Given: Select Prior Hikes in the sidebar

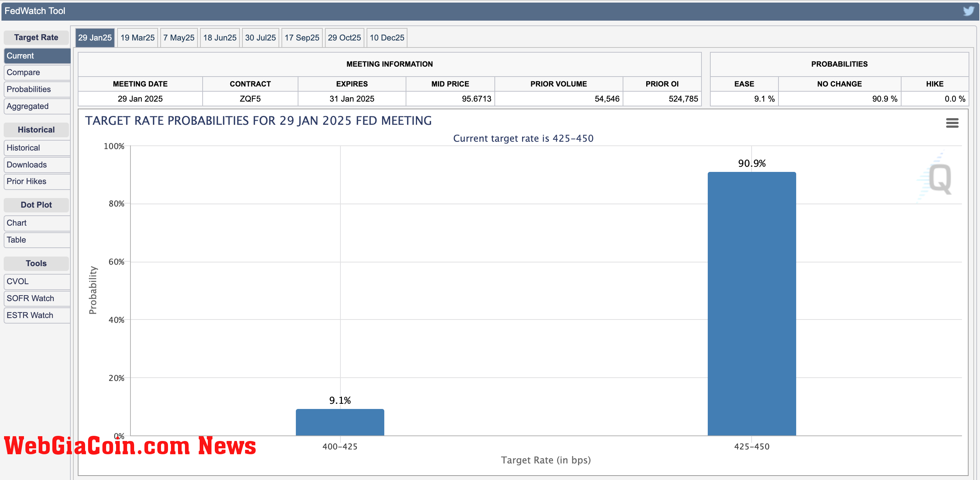Looking at the screenshot, I should (37, 181).
